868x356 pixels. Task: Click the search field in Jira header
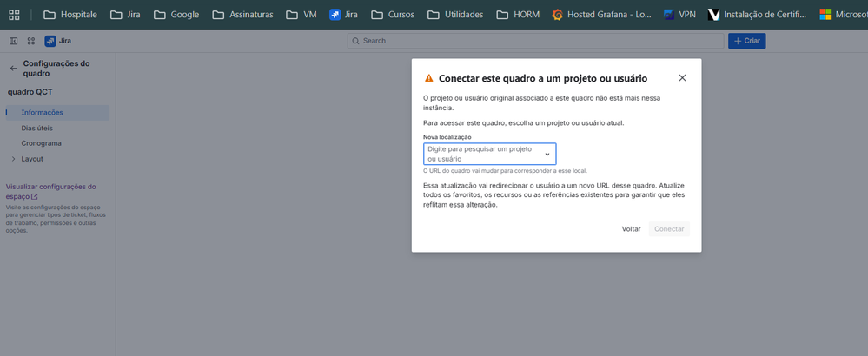535,41
